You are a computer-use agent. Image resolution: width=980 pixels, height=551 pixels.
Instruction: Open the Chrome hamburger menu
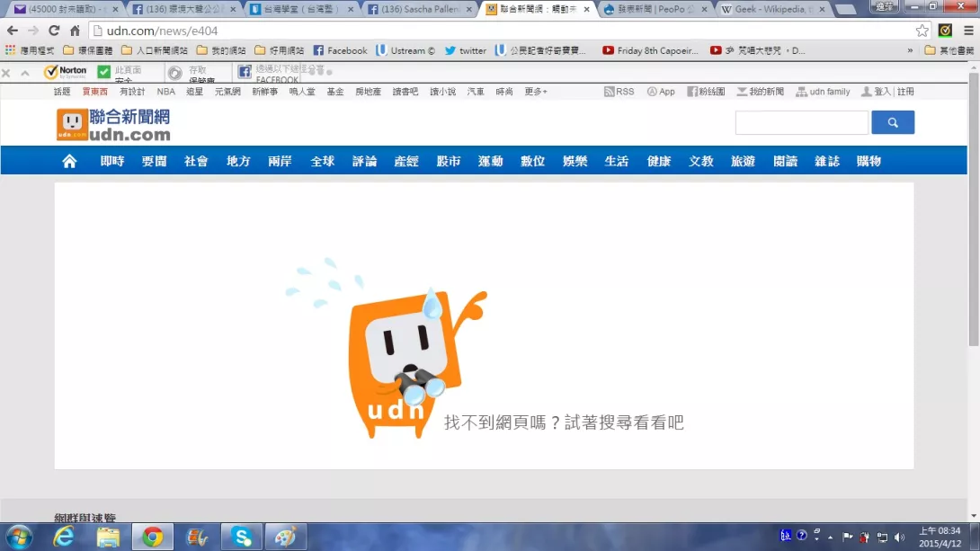click(x=968, y=30)
